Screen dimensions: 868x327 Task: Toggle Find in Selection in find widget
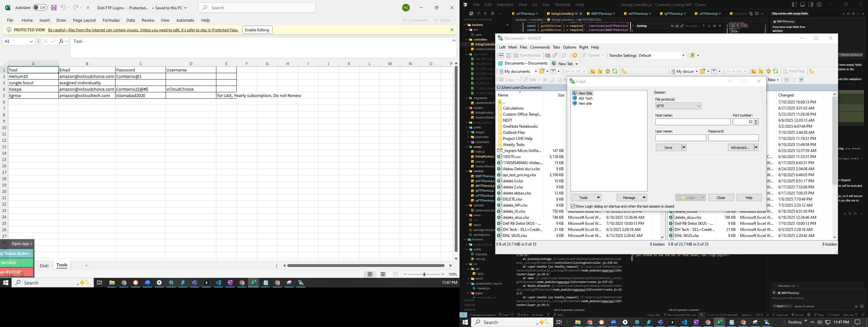pyautogui.click(x=715, y=26)
